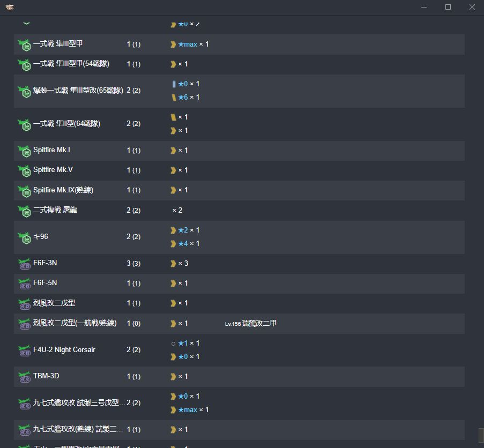The width and height of the screenshot is (484, 448).
Task: Maximize the window
Action: point(448,7)
